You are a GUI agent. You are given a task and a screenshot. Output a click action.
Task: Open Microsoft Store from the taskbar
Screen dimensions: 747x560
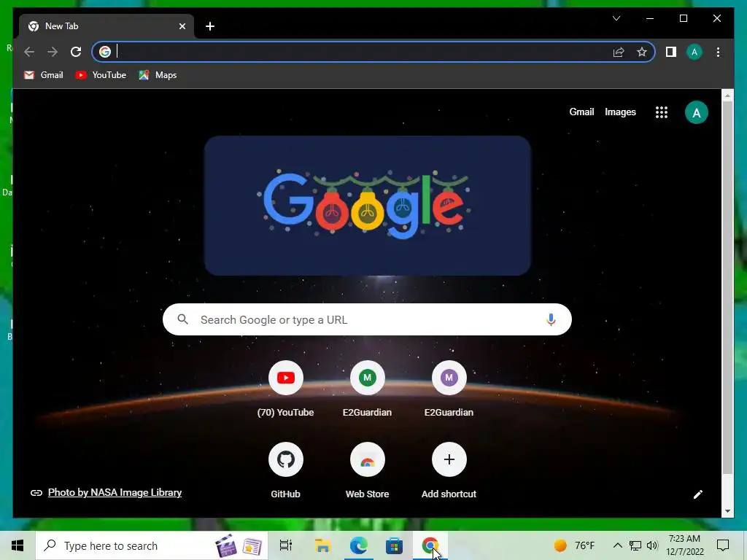pos(394,545)
